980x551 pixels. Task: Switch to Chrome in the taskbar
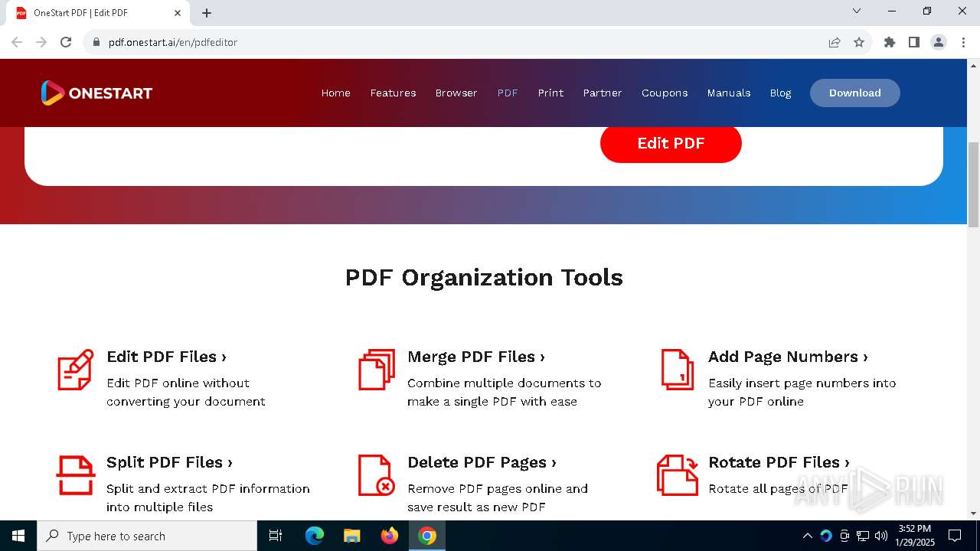(427, 536)
